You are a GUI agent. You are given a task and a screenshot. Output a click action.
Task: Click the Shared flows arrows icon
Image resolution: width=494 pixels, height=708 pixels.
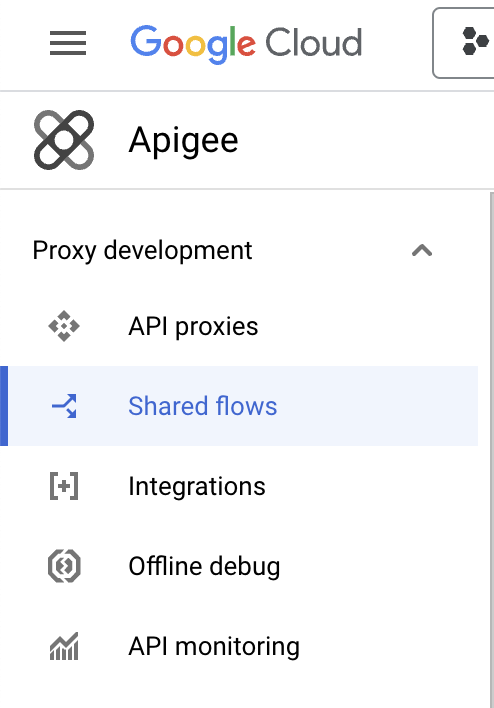click(x=64, y=406)
